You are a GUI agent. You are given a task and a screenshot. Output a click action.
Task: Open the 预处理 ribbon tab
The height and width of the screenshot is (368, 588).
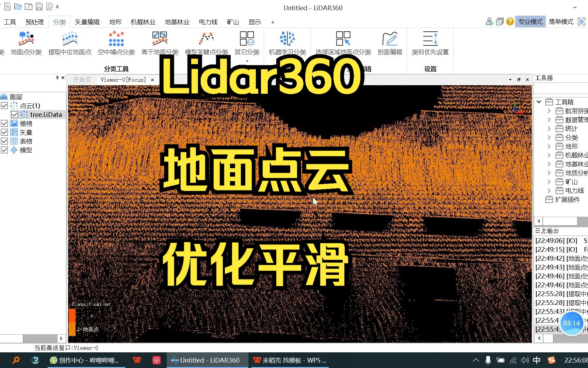[x=35, y=22]
